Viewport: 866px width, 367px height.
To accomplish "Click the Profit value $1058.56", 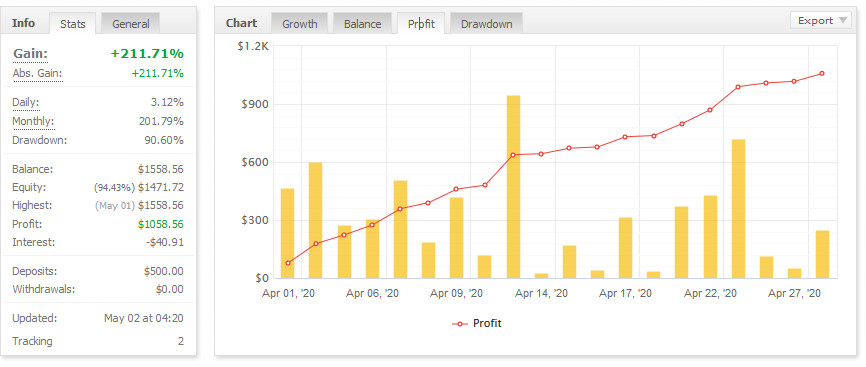I will [x=161, y=224].
